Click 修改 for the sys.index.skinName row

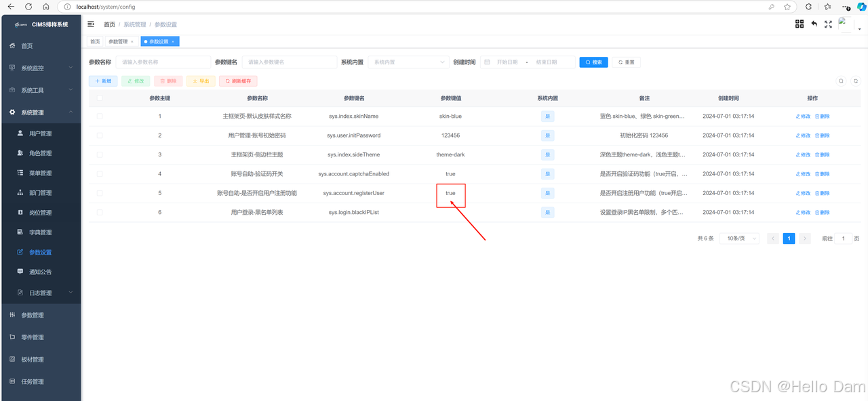coord(803,116)
